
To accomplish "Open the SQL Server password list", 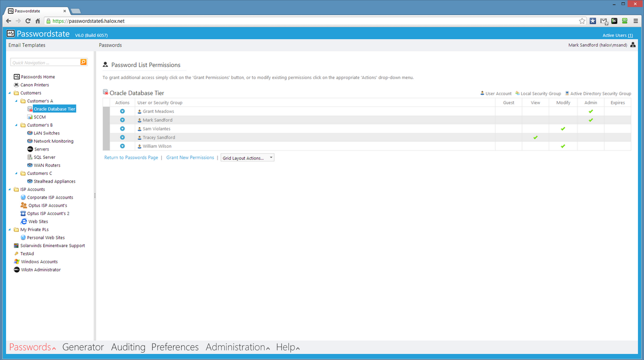I will pos(44,157).
